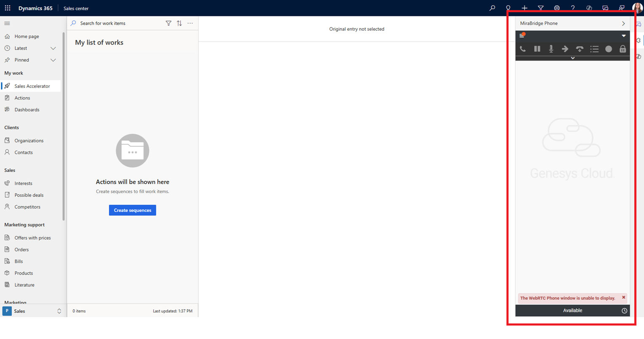
Task: Click the Dynamics 365 title
Action: click(x=35, y=8)
